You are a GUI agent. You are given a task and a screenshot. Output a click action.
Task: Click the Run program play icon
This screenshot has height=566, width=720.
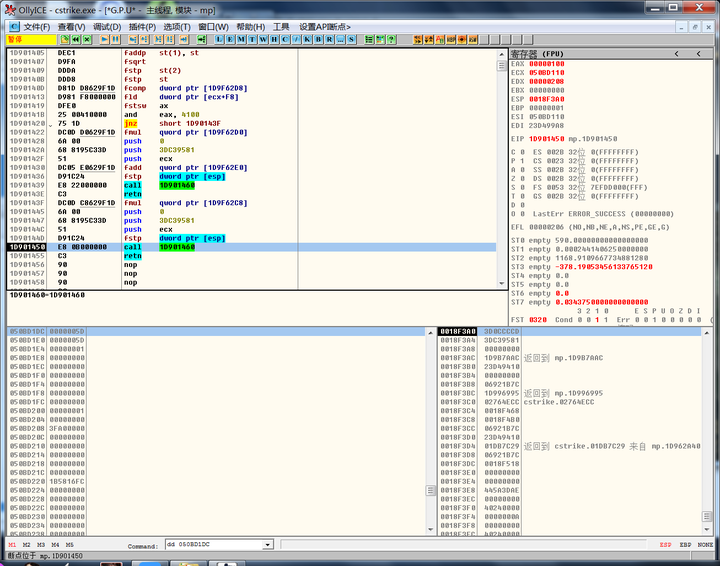[104, 39]
